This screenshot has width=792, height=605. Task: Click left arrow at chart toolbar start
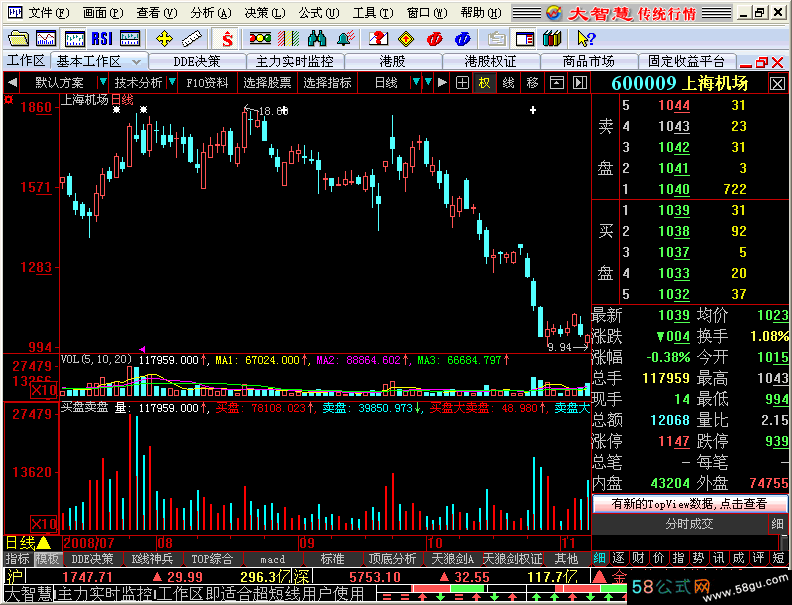[13, 83]
